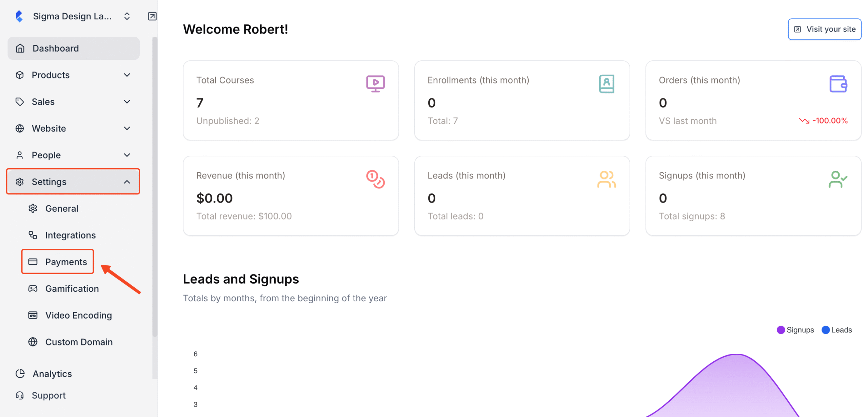Open the site in new tab icon
Viewport: 868px width, 417px height.
click(x=152, y=16)
